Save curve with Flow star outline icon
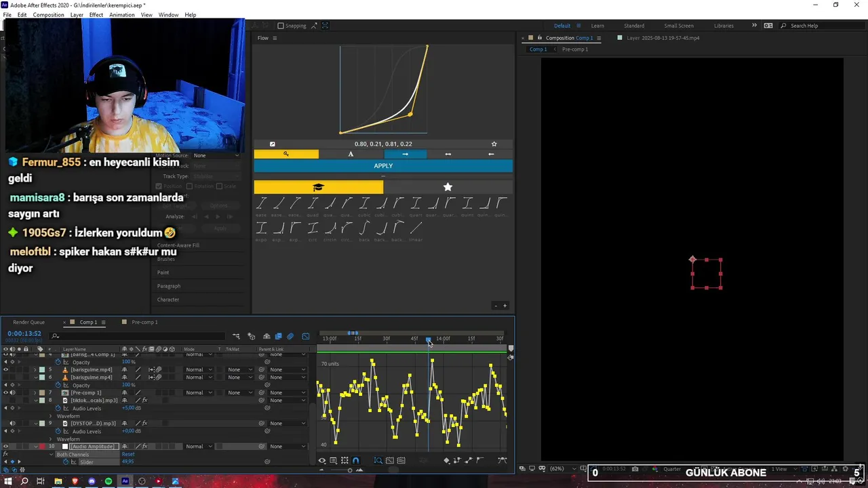868x488 pixels. pyautogui.click(x=494, y=144)
